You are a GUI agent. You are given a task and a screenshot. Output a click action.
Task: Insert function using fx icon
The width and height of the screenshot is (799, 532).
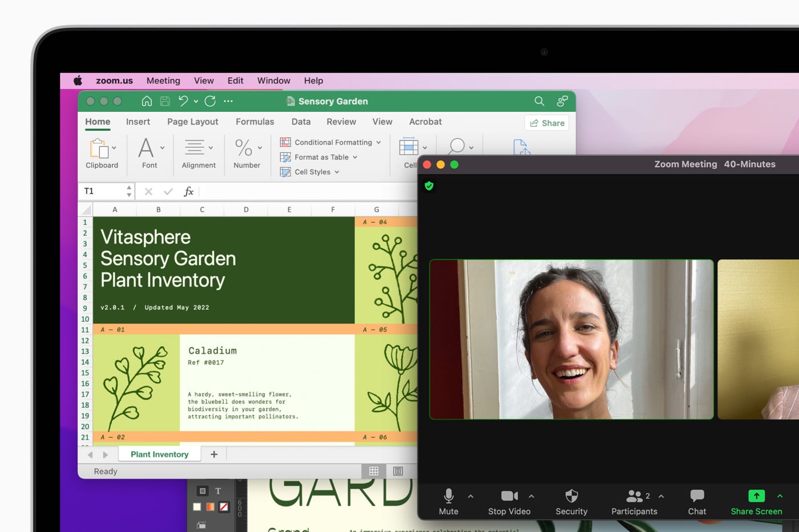point(188,191)
